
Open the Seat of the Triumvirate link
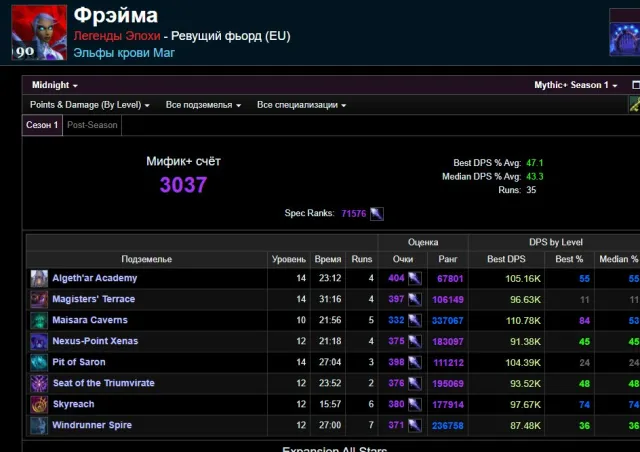(104, 383)
